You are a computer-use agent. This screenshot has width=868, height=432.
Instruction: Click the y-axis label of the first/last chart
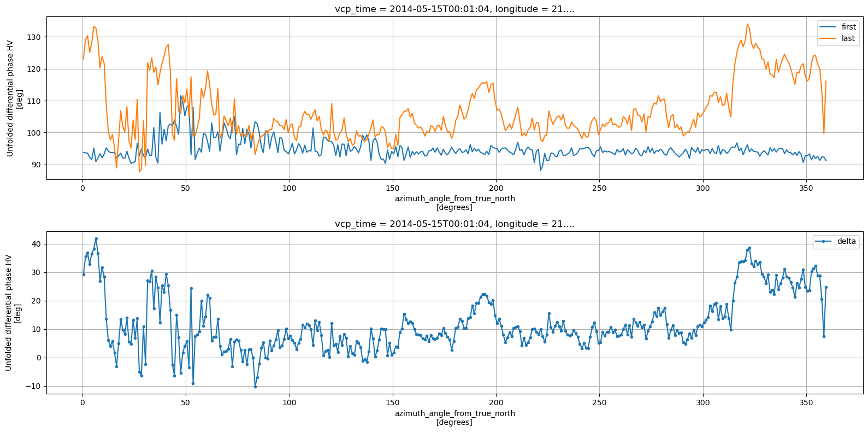14,98
